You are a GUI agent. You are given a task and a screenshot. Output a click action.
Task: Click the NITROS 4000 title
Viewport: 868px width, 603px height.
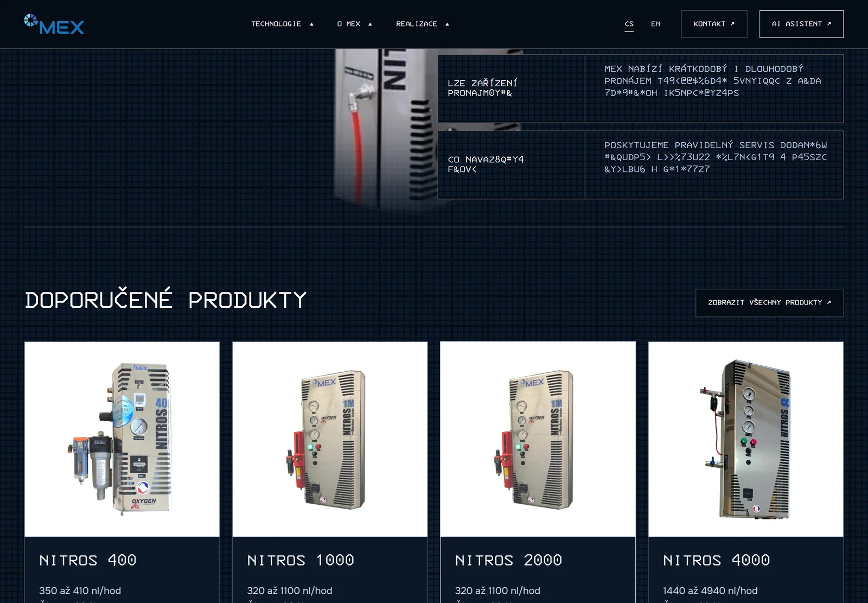(717, 560)
